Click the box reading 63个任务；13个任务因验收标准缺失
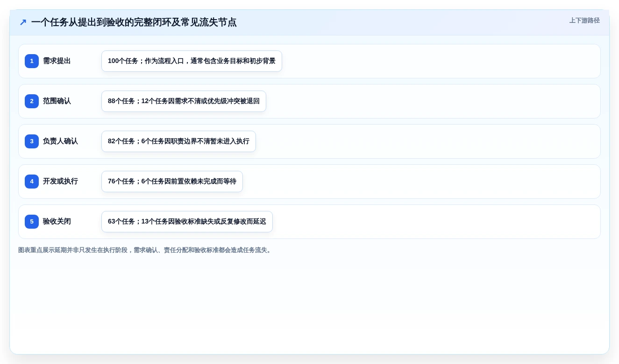 (x=187, y=222)
